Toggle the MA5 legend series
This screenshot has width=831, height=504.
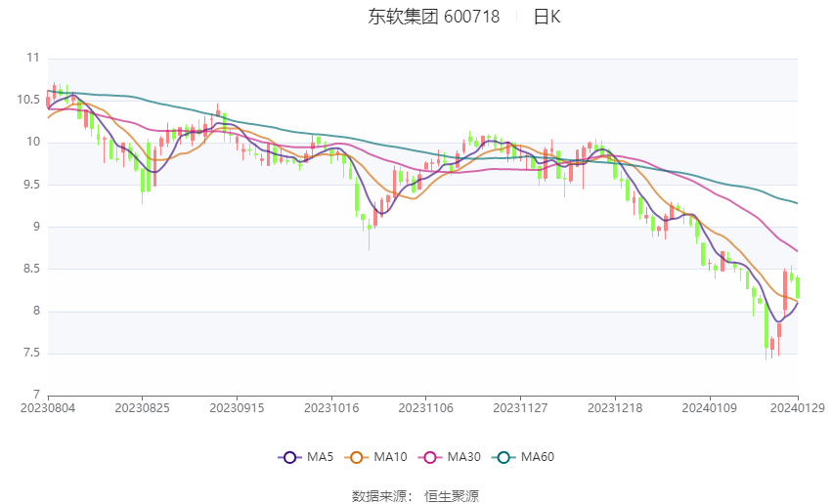coord(306,457)
